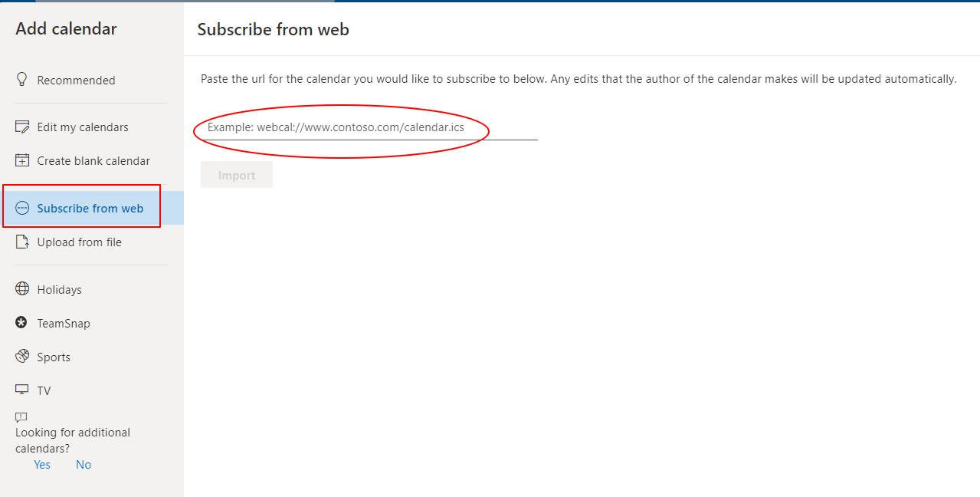This screenshot has height=497, width=980.
Task: Click the Edit my calendars pencil icon
Action: point(22,127)
